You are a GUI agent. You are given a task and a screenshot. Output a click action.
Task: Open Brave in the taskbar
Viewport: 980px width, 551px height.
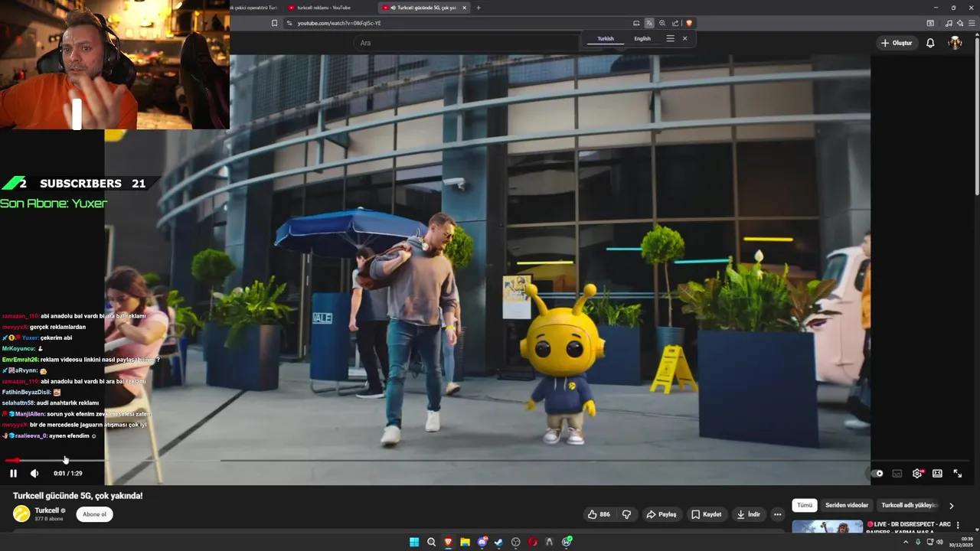(448, 542)
